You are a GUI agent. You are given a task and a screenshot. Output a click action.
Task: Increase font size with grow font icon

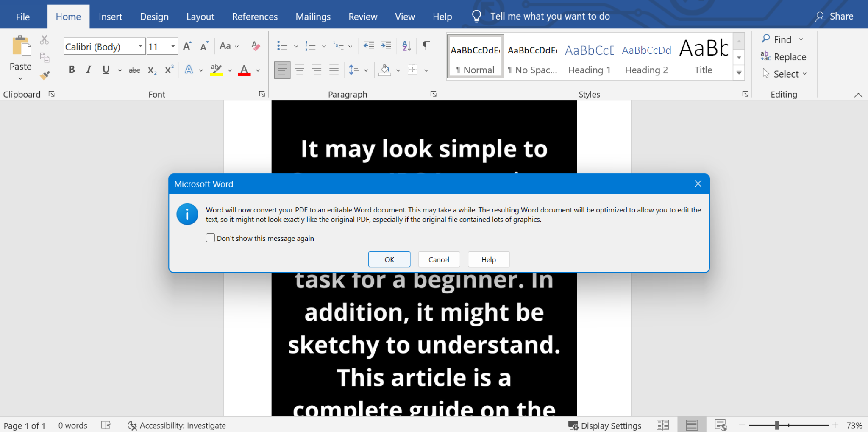[x=187, y=46]
